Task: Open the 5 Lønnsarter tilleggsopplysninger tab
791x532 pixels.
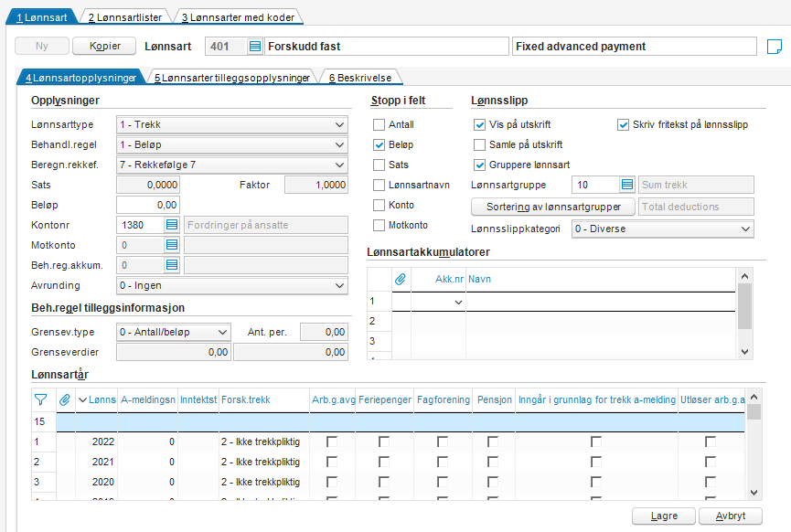Action: 232,78
